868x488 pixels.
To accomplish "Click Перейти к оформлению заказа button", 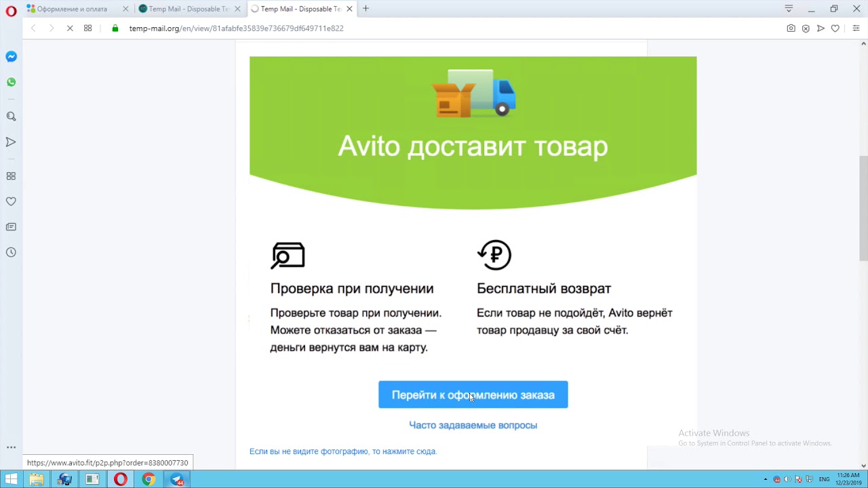I will click(x=473, y=395).
